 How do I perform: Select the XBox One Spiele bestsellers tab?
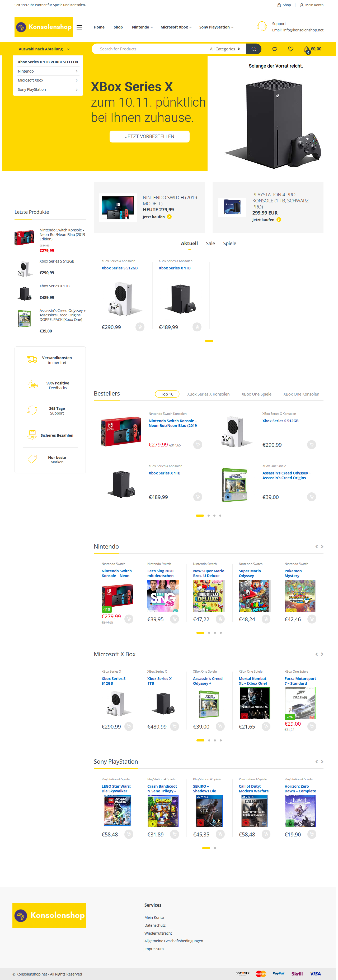[x=256, y=394]
